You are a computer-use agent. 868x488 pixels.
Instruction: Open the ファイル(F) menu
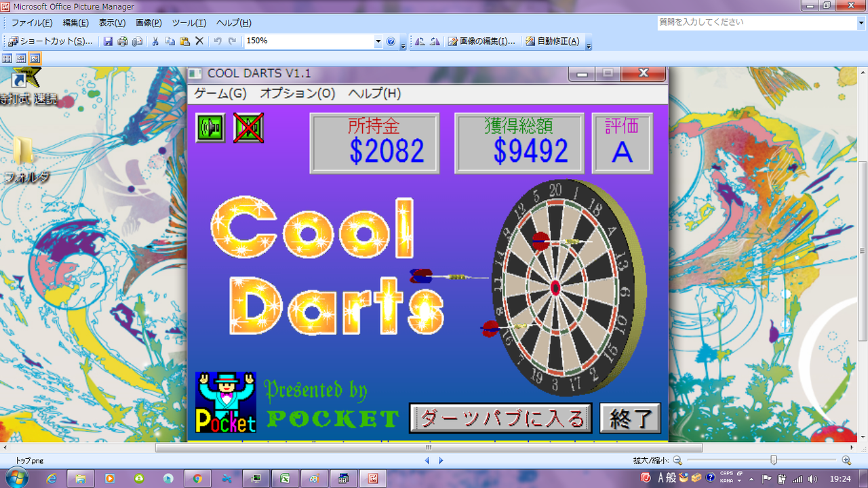coord(31,22)
